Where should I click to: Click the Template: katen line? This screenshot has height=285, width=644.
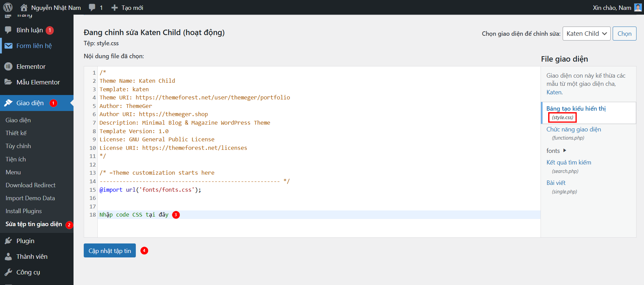point(124,89)
